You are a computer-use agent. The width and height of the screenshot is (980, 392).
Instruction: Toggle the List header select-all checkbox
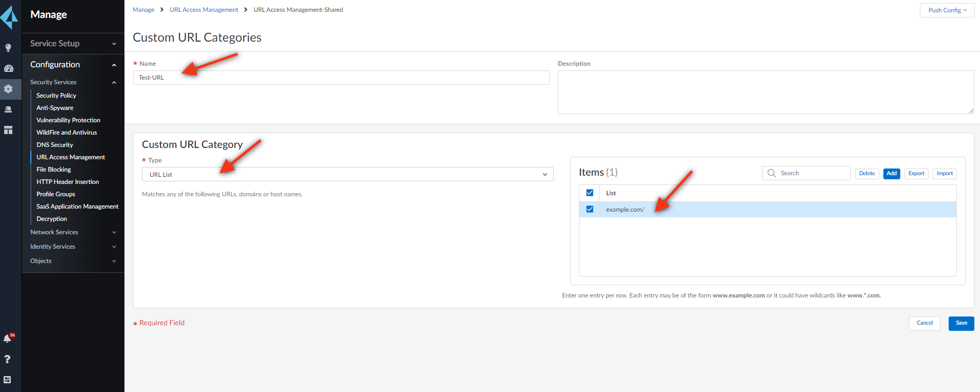click(590, 193)
